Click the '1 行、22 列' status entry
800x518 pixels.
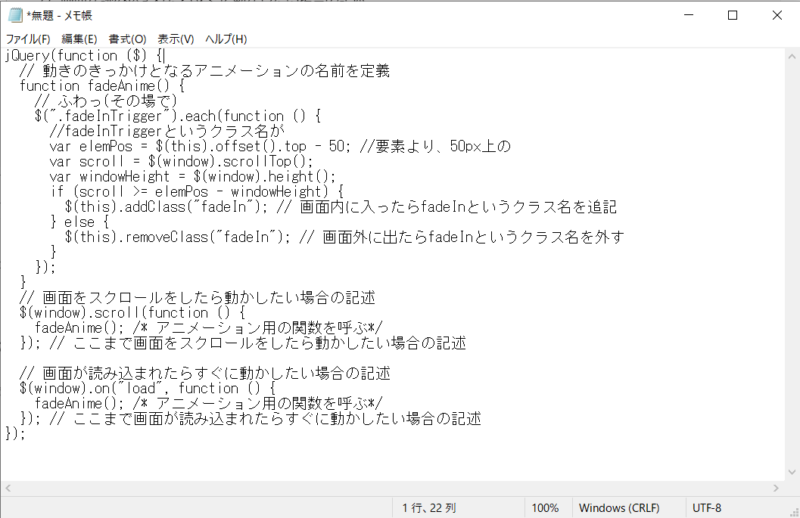click(x=429, y=508)
